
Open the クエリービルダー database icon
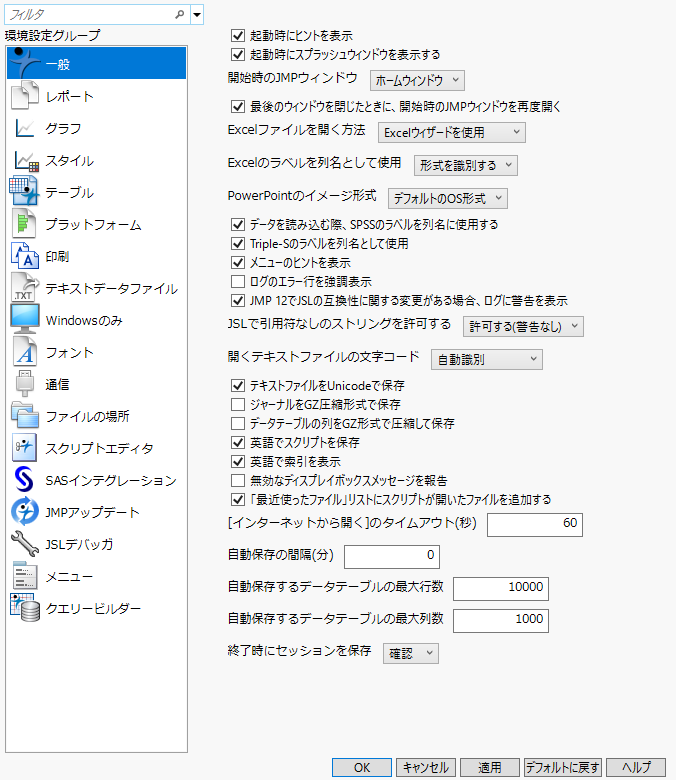[x=25, y=607]
